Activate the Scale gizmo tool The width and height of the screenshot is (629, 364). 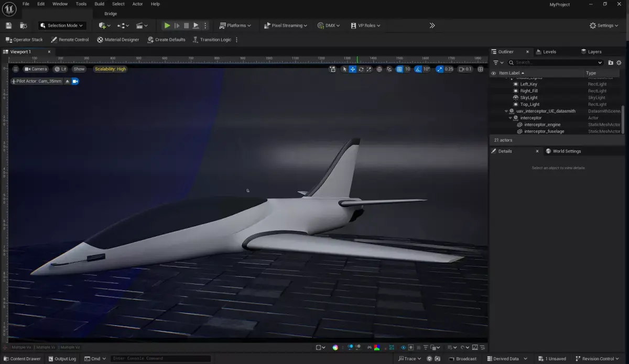click(369, 69)
